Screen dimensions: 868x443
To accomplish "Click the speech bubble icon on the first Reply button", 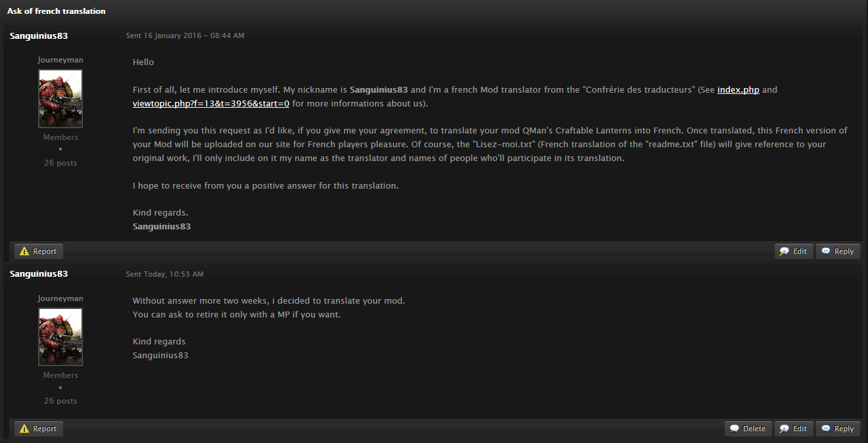I will (x=826, y=251).
